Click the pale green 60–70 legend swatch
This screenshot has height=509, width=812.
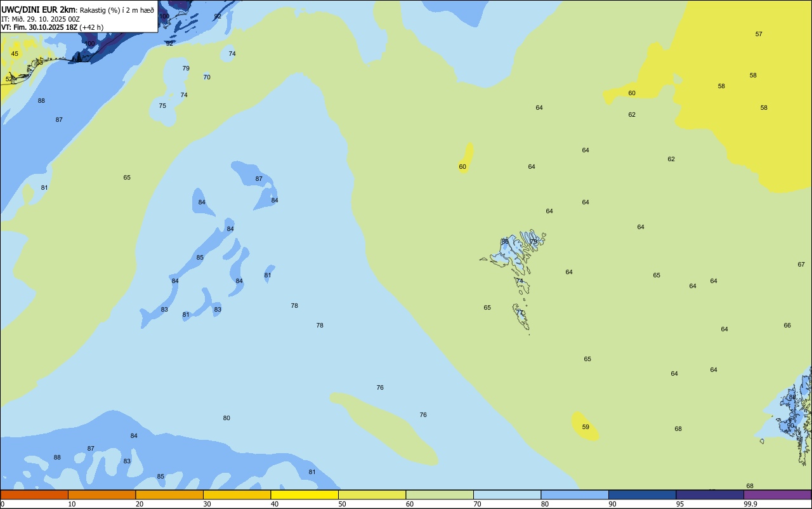[x=440, y=494]
